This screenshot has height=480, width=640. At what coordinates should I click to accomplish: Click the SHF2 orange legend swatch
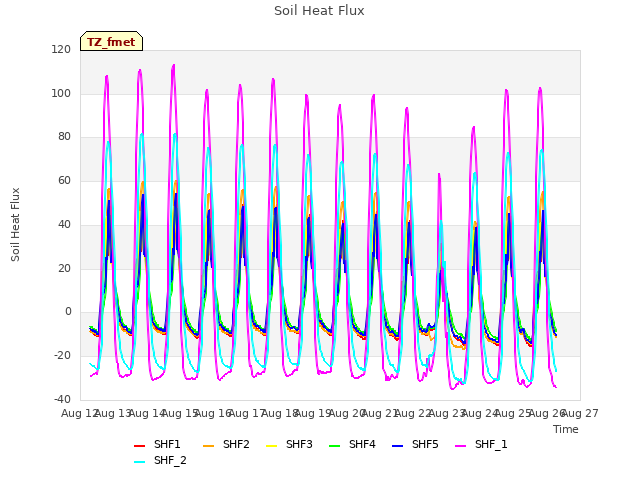208,446
